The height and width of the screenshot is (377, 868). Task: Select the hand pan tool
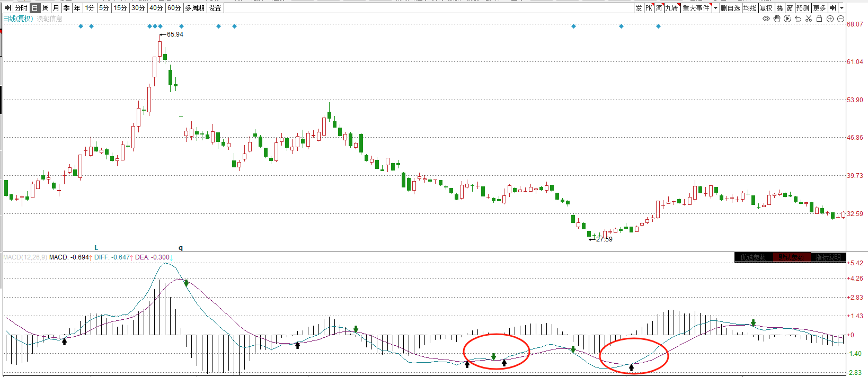click(777, 19)
